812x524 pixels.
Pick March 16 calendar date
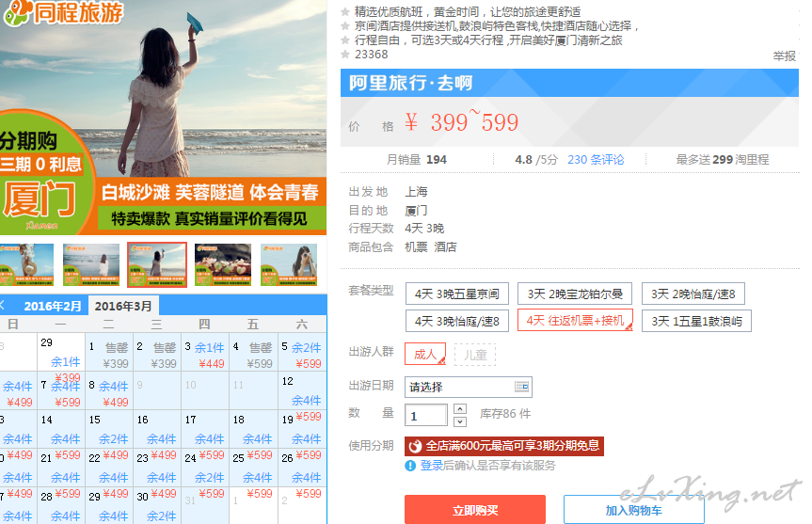point(156,430)
